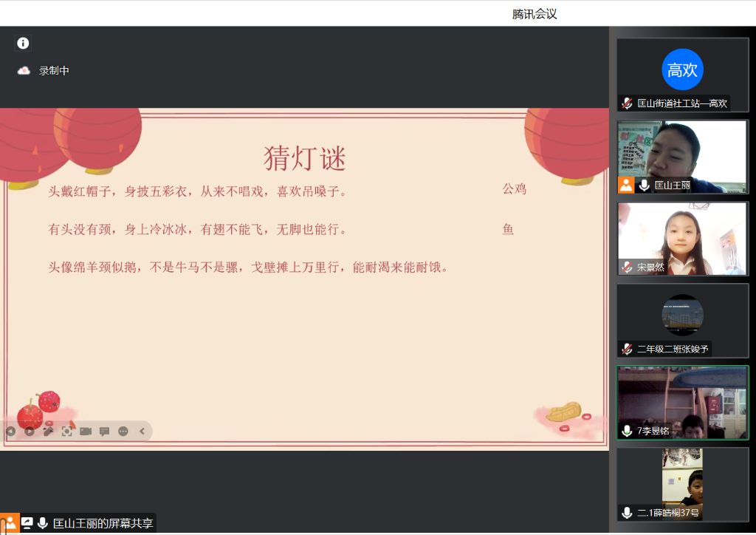Image resolution: width=756 pixels, height=535 pixels.
Task: Advance to the next slide
Action: click(x=30, y=432)
